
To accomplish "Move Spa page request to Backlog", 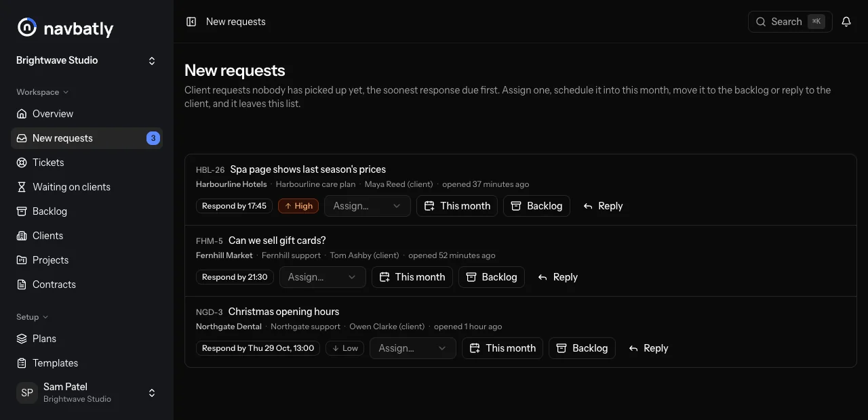I will [536, 206].
